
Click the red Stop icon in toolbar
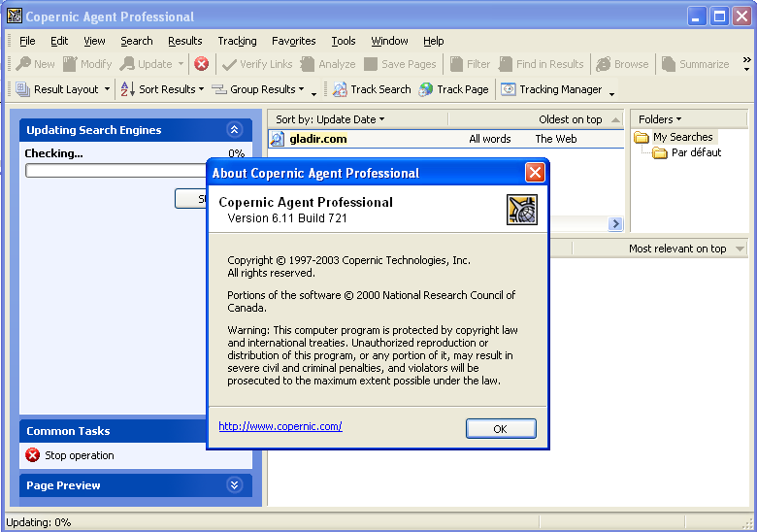(x=201, y=64)
